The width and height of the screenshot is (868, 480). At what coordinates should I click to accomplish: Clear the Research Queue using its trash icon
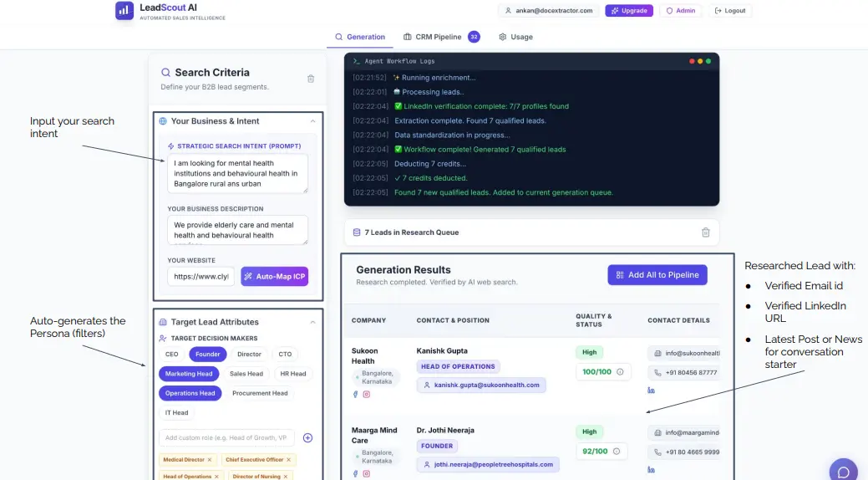click(x=705, y=232)
